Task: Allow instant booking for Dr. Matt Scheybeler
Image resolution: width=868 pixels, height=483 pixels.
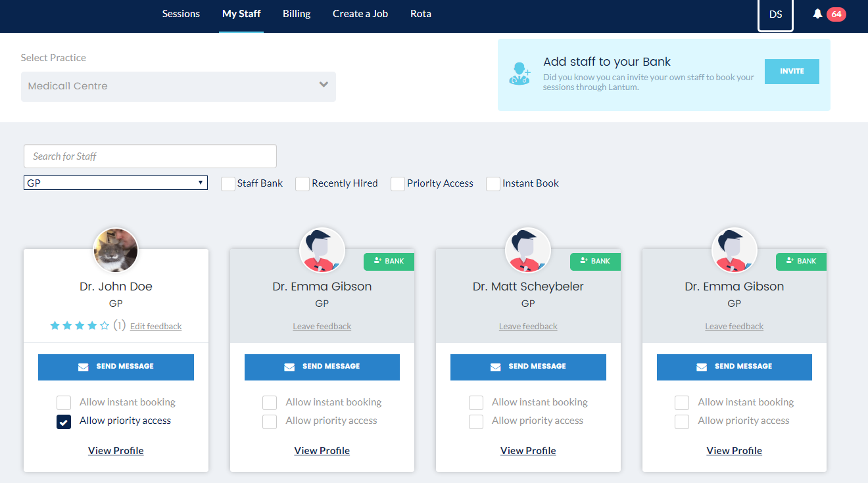Action: (x=476, y=403)
